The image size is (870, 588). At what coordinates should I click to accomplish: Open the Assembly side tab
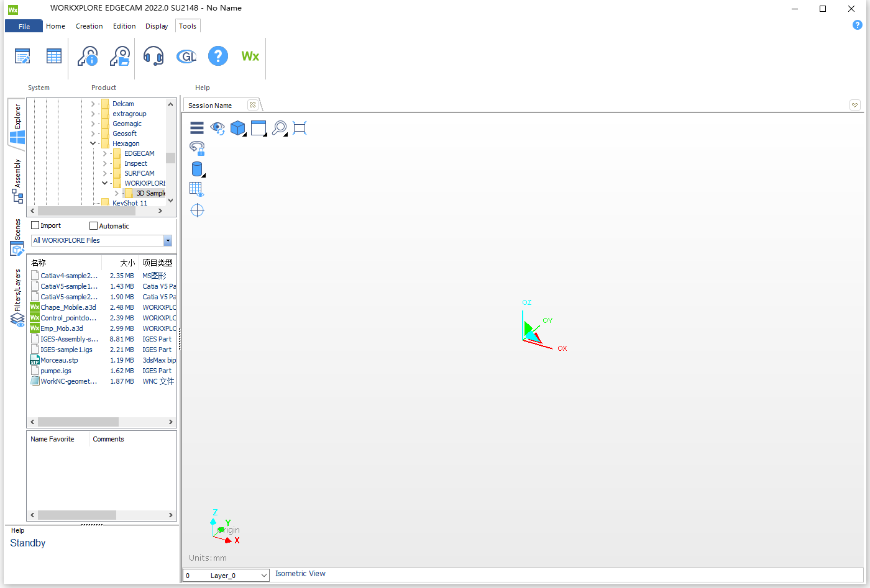point(17,181)
